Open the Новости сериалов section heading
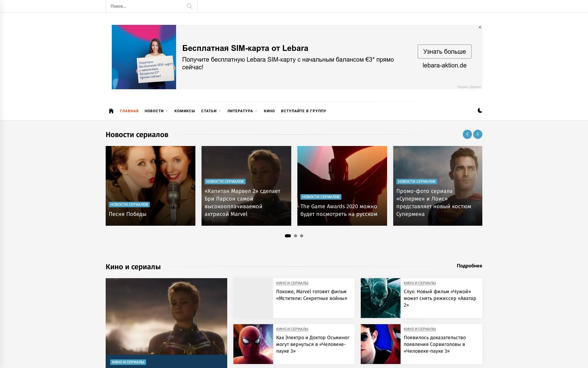 pos(137,135)
